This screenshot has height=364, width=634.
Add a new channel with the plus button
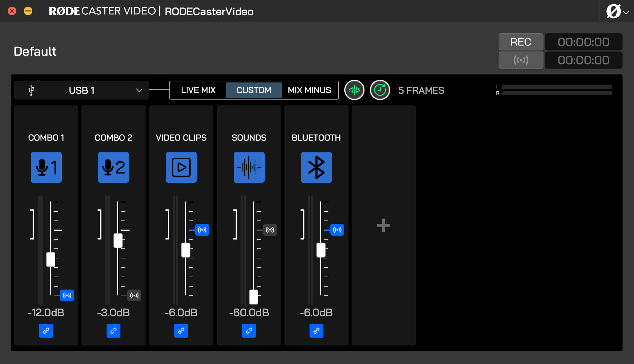tap(383, 225)
